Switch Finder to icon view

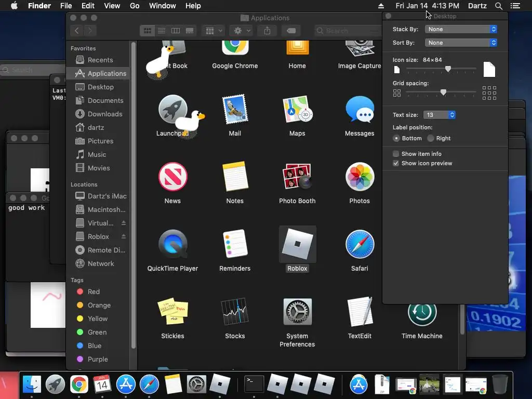coord(147,31)
